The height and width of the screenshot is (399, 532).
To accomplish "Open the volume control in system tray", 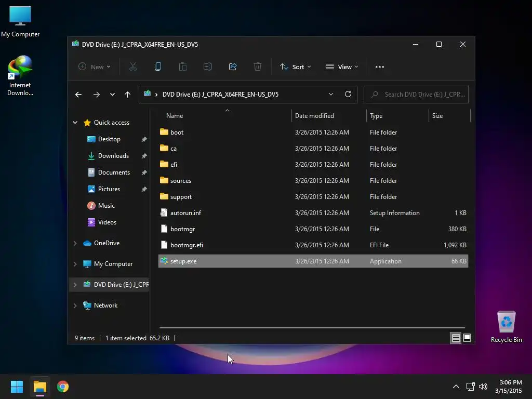I will click(483, 387).
